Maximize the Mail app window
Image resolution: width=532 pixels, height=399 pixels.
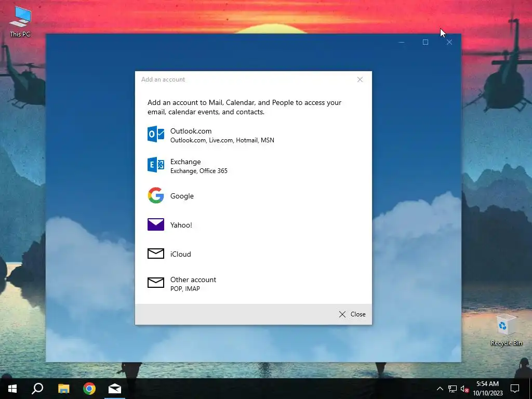click(425, 42)
